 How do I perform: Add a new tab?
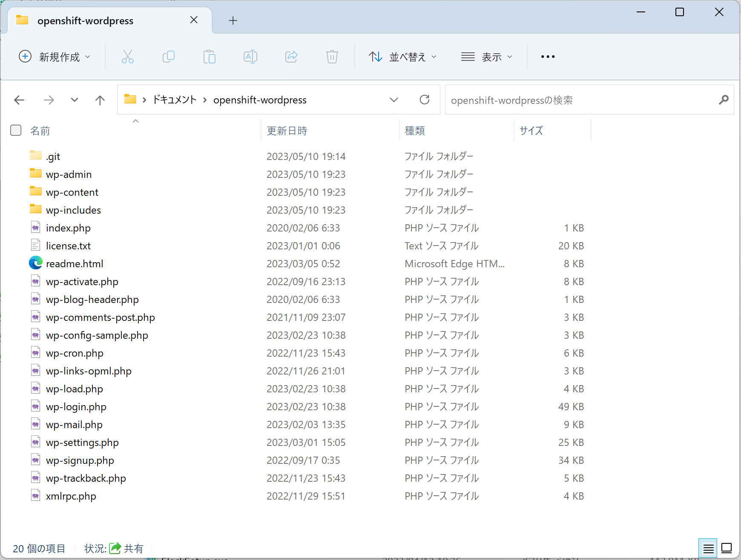[233, 20]
